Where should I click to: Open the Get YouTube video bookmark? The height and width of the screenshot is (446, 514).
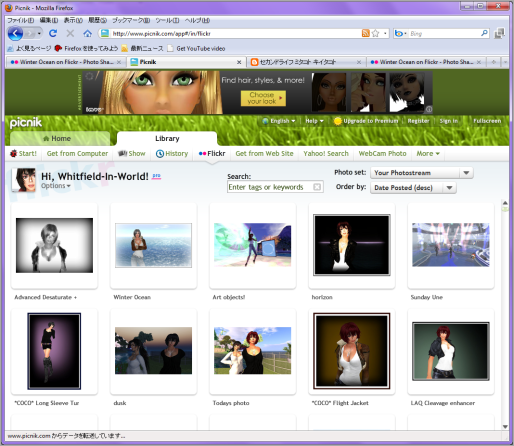(x=197, y=48)
